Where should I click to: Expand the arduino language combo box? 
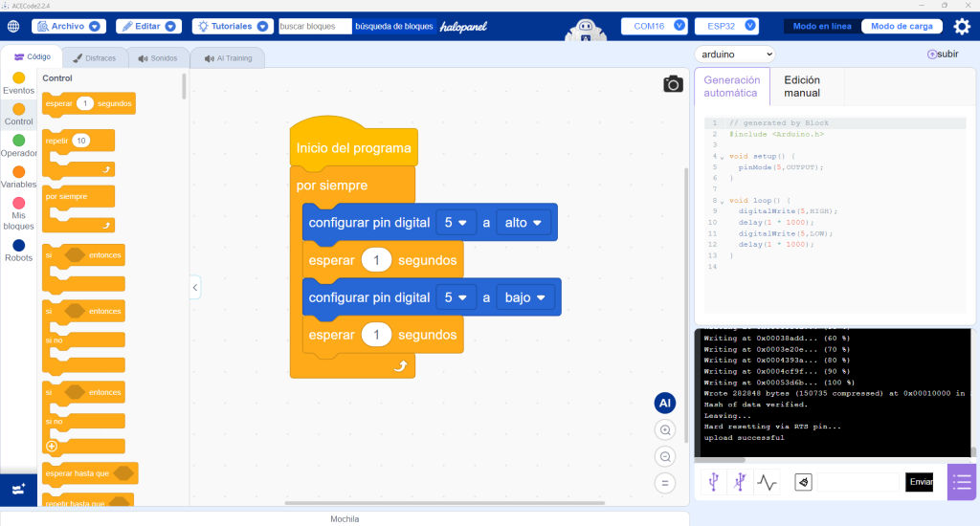[735, 55]
